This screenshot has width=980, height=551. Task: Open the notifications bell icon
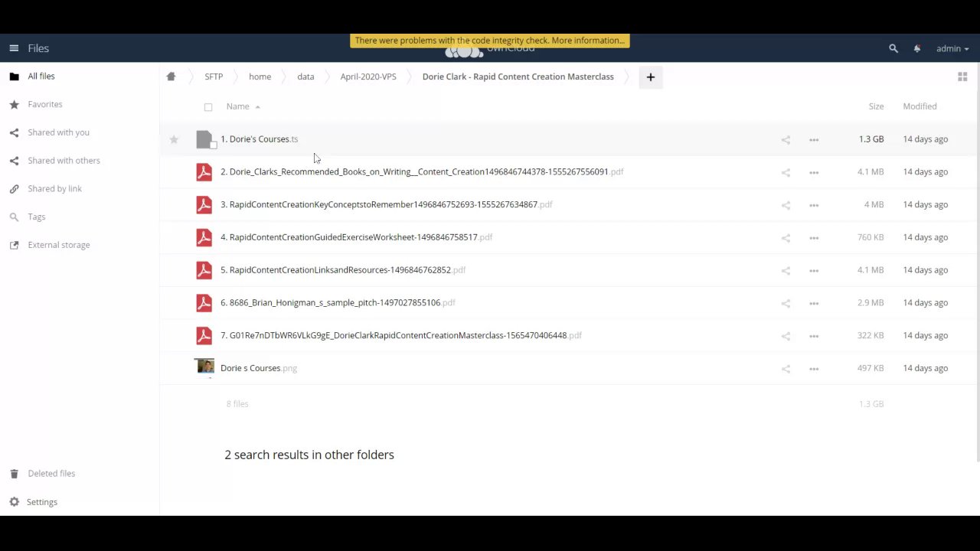point(917,48)
